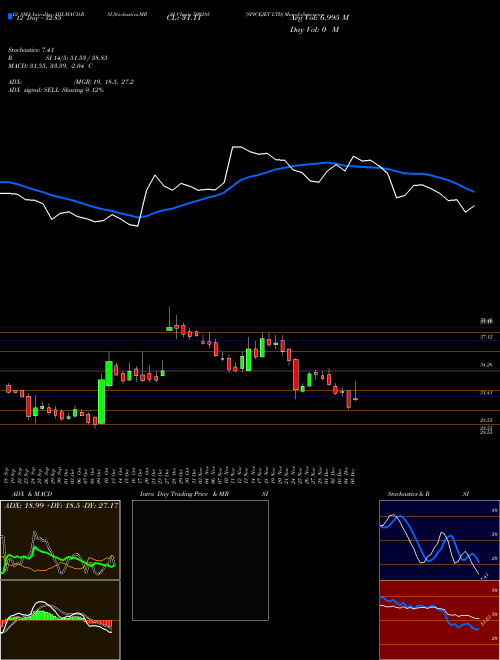
Task: Open the MACD histogram mini chart
Action: [x=60, y=620]
